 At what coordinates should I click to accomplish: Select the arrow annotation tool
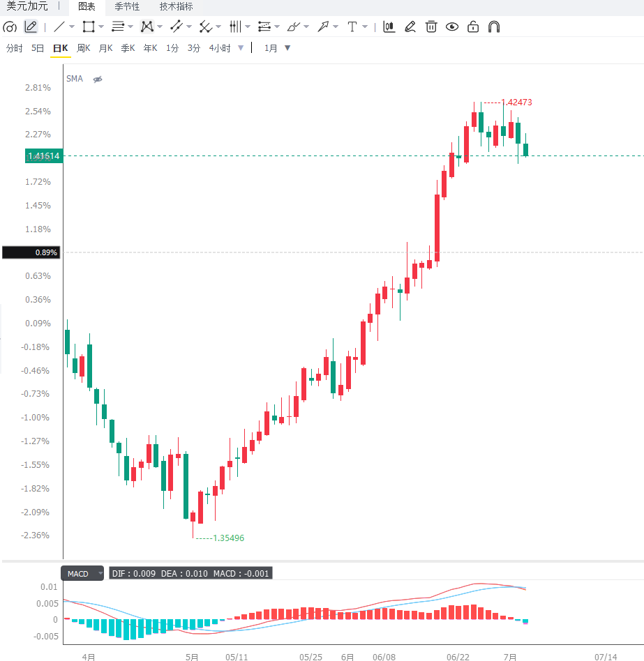(323, 27)
